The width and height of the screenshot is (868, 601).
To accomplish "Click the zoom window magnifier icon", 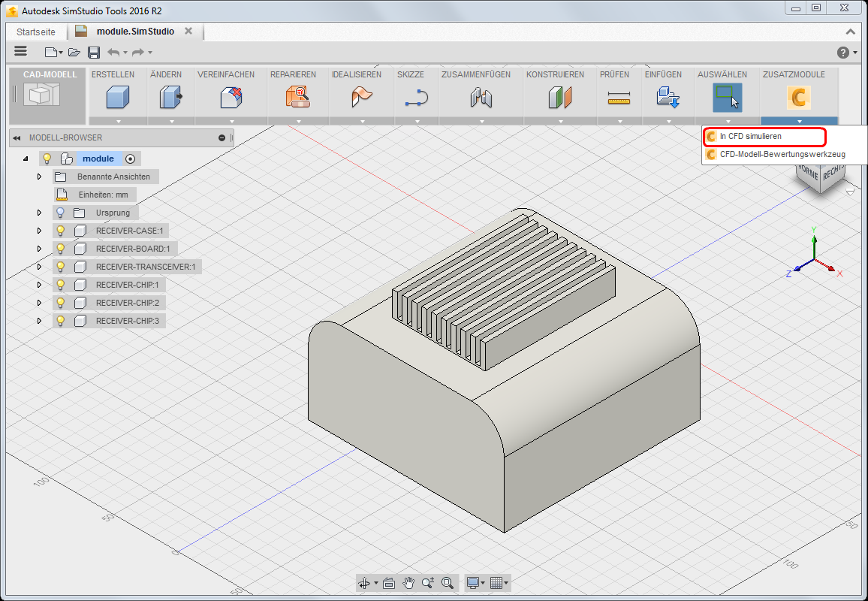I will (x=448, y=583).
